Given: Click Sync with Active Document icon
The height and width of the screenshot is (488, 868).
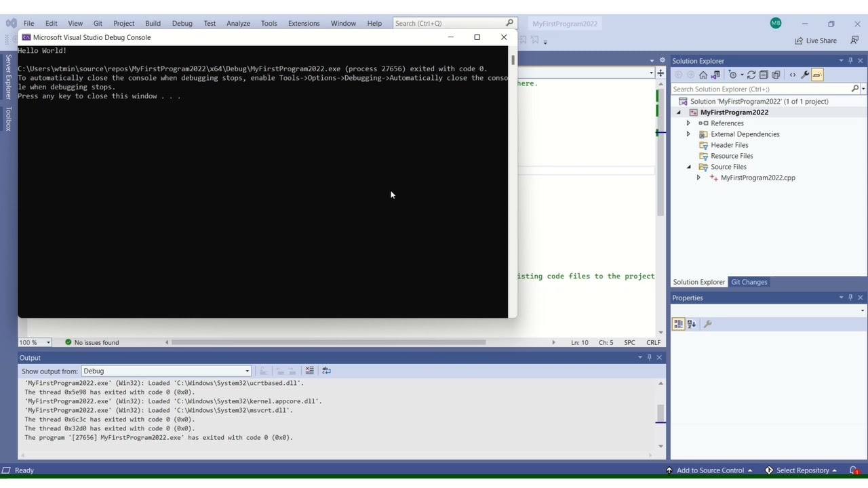Looking at the screenshot, I should (x=751, y=75).
